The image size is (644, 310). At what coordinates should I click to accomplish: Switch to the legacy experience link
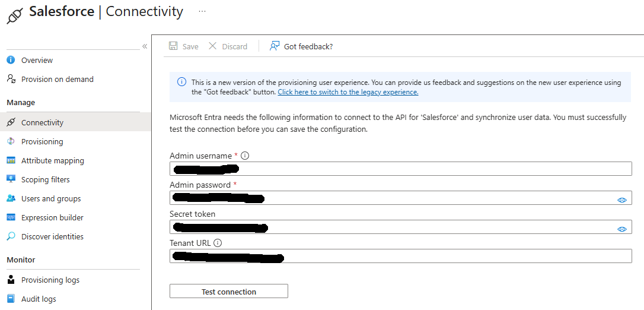point(348,92)
